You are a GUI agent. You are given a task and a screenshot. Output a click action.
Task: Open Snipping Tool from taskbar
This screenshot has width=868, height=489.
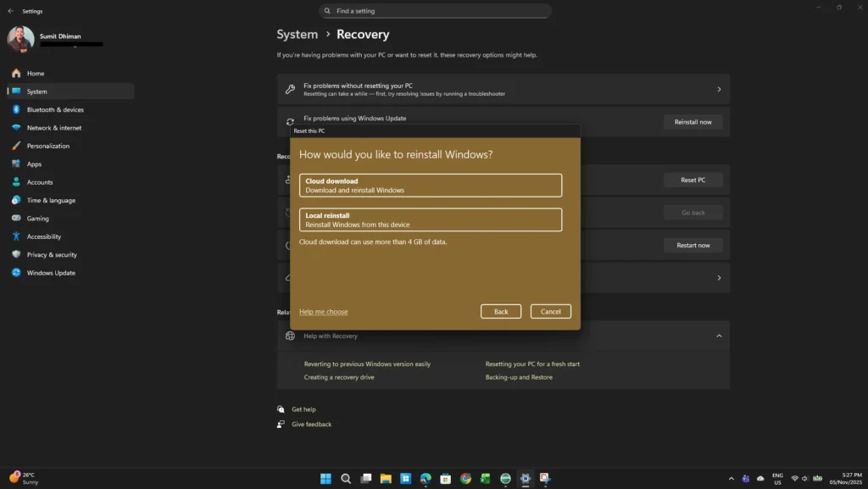click(x=545, y=479)
